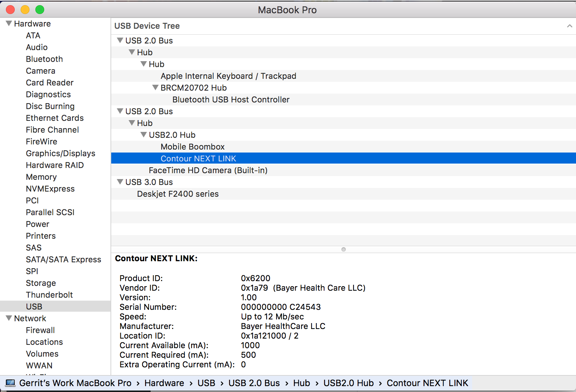Collapse the BRCM20702 Hub disclosure triangle

(155, 87)
